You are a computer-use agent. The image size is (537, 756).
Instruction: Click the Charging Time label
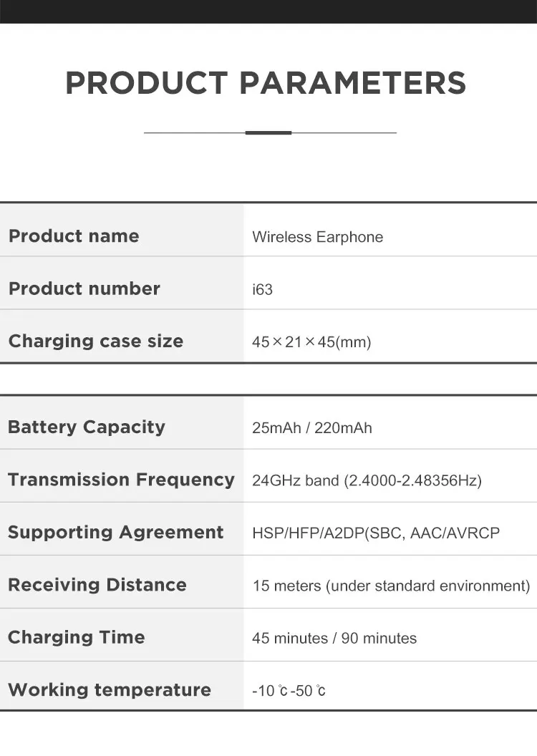pos(76,637)
